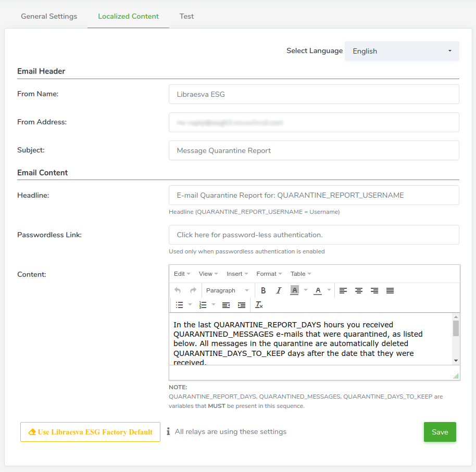Save the localized content settings

pyautogui.click(x=440, y=432)
